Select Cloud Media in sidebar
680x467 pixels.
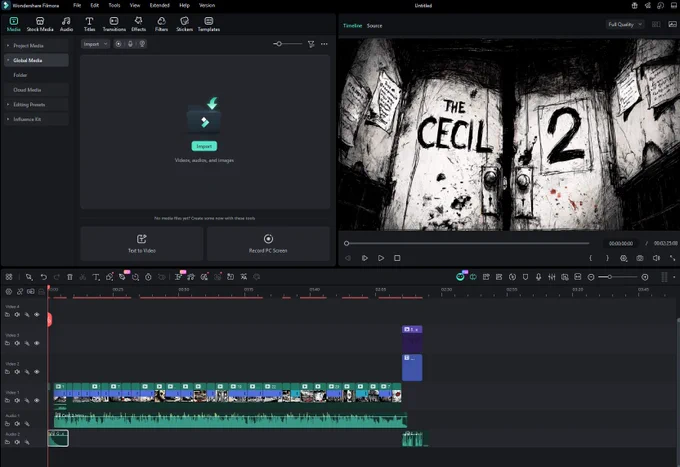point(36,90)
